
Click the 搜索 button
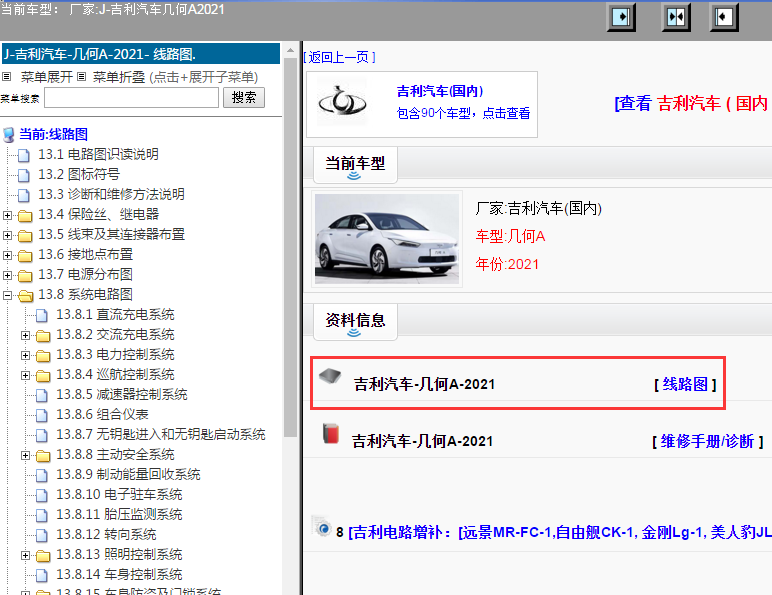[x=244, y=98]
